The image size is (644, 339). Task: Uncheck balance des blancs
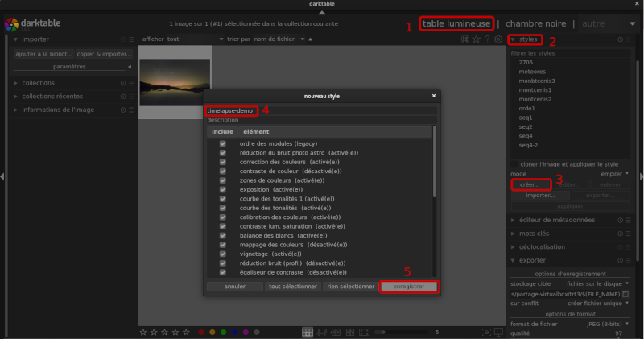click(x=223, y=235)
